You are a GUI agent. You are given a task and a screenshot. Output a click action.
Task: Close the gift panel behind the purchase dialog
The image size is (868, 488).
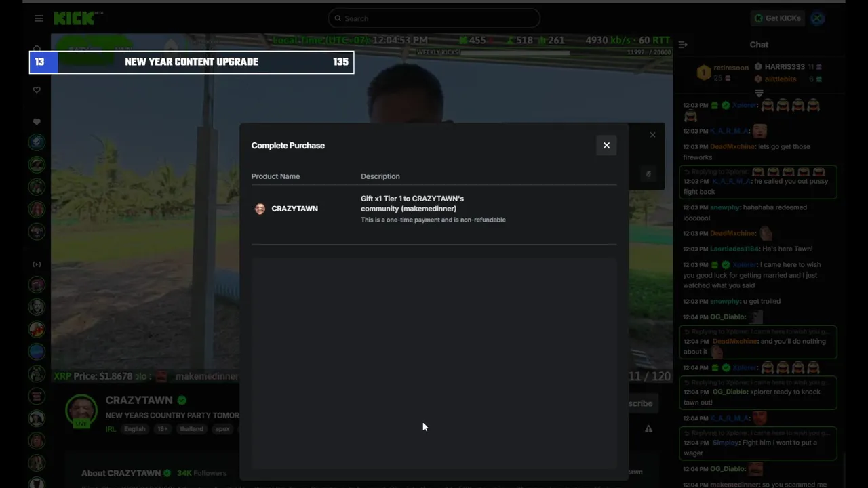pyautogui.click(x=652, y=135)
